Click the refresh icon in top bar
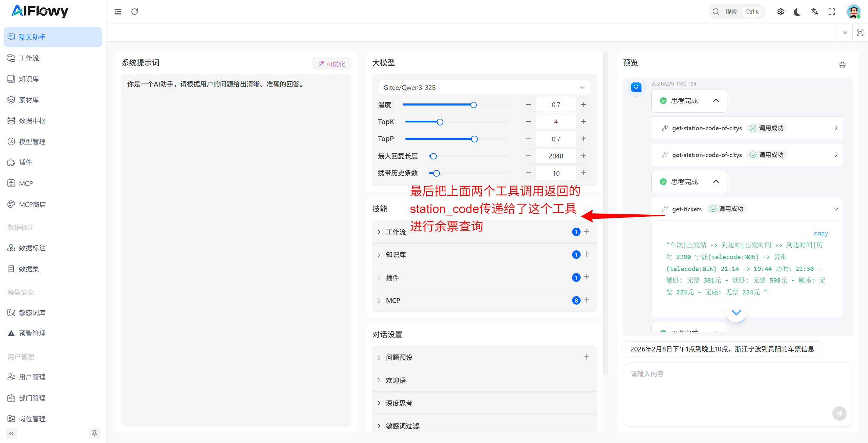Screen dimensions: 868x443 point(135,12)
